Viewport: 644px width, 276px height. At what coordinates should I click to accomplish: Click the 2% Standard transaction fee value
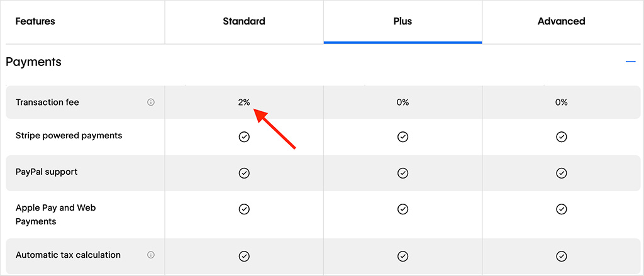point(244,102)
